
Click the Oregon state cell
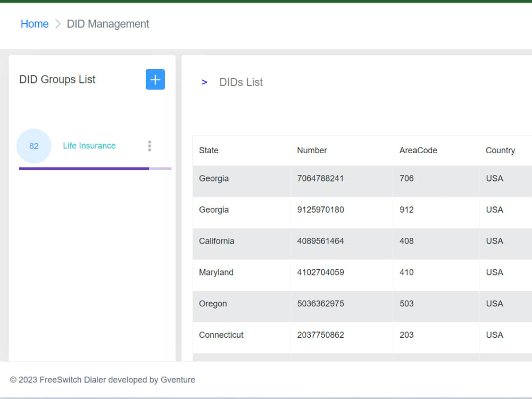click(213, 304)
